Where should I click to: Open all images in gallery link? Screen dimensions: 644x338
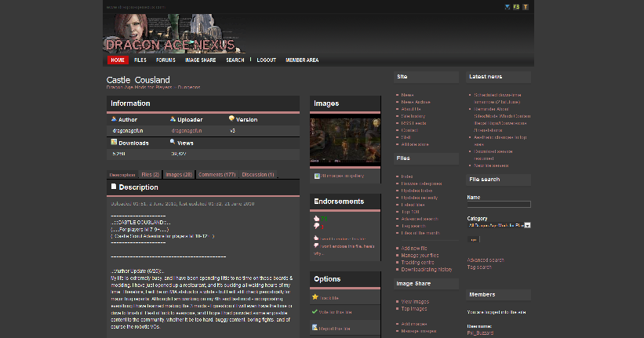(343, 176)
